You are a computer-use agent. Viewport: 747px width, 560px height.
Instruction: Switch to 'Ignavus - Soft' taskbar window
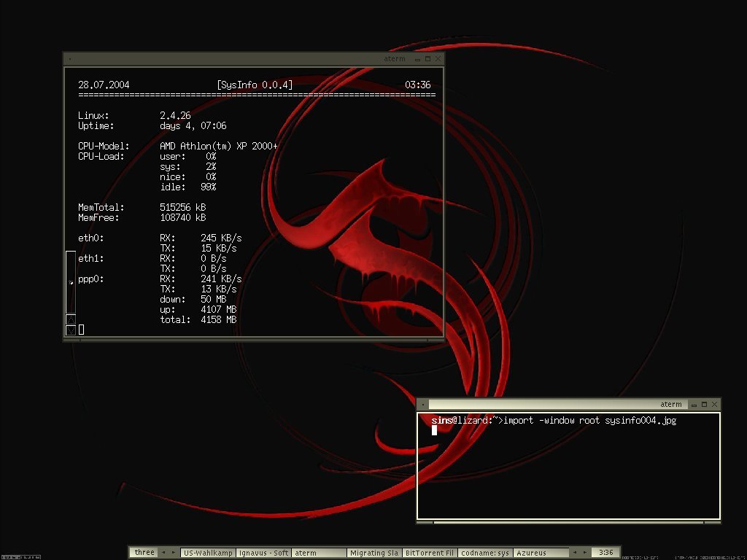(263, 553)
